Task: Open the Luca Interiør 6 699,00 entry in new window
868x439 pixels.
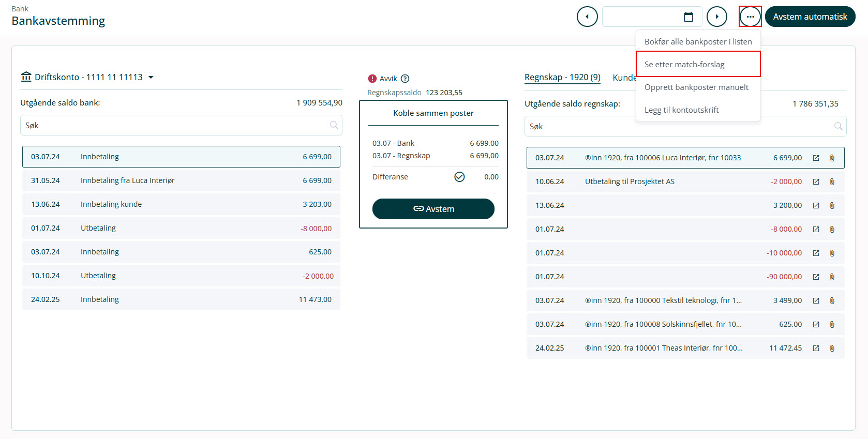Action: click(x=816, y=158)
